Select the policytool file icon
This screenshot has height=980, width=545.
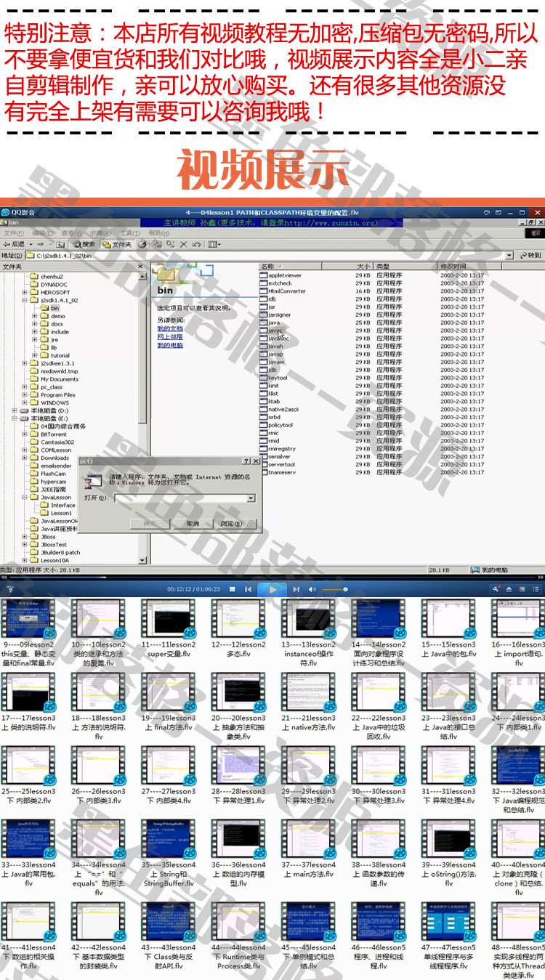click(x=264, y=425)
